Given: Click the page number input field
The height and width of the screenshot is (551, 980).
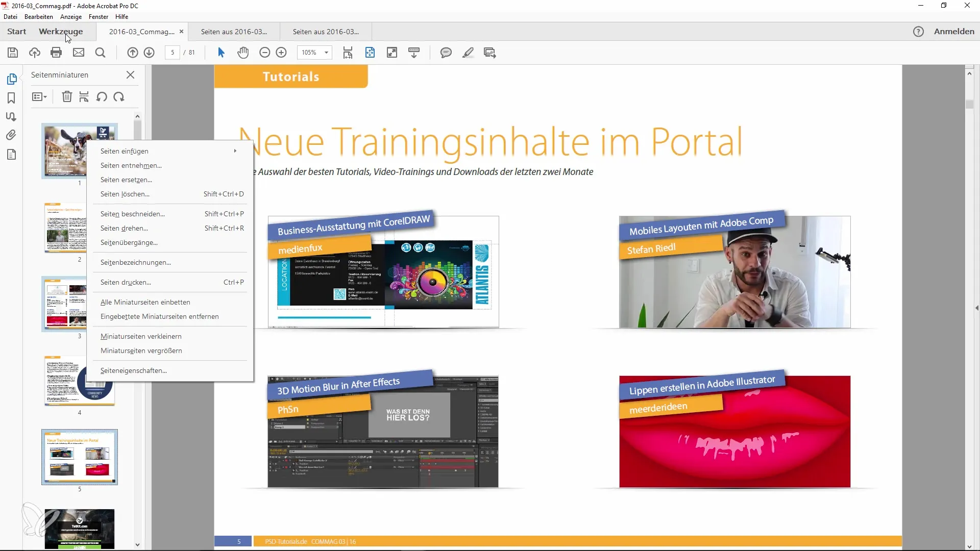Looking at the screenshot, I should (173, 53).
